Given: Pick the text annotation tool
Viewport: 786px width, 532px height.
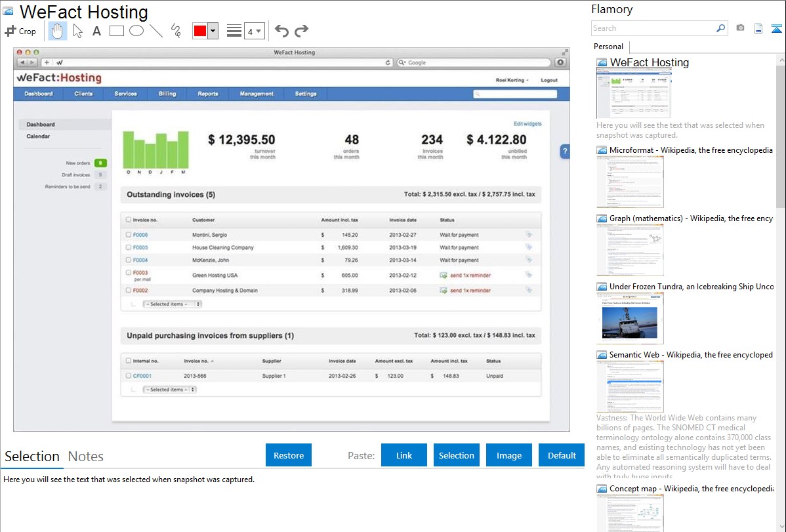Looking at the screenshot, I should click(96, 31).
